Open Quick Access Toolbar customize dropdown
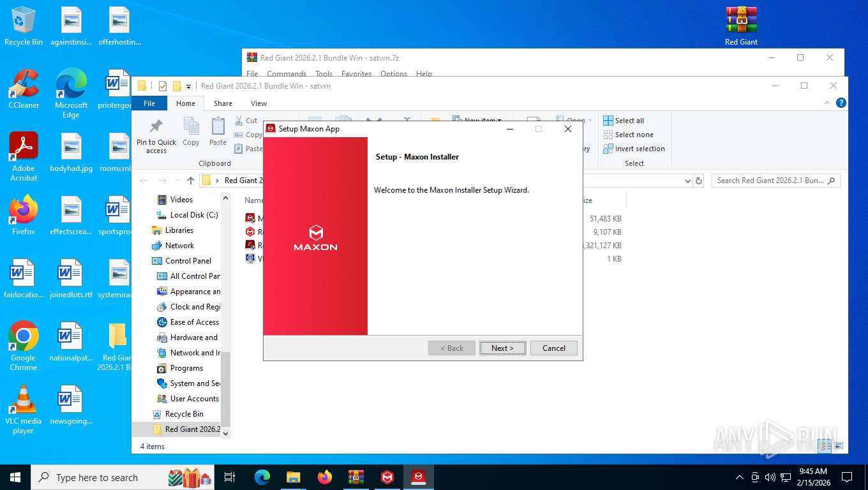This screenshot has width=868, height=490. [x=189, y=86]
